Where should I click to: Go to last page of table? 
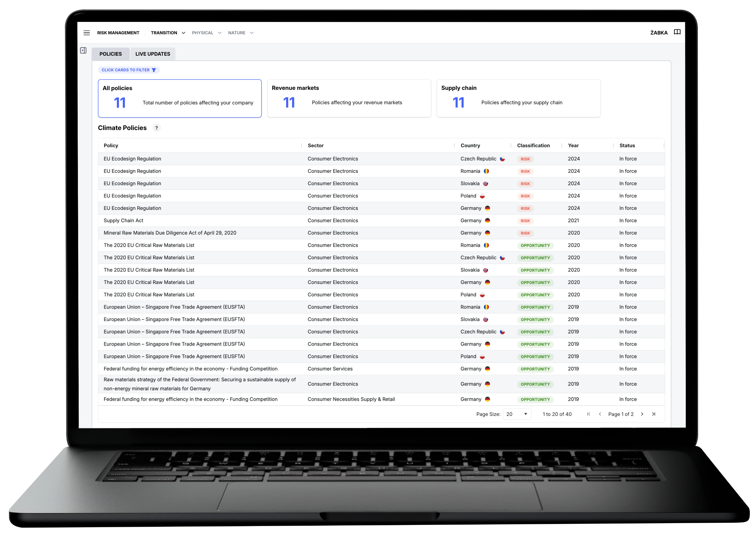click(654, 414)
